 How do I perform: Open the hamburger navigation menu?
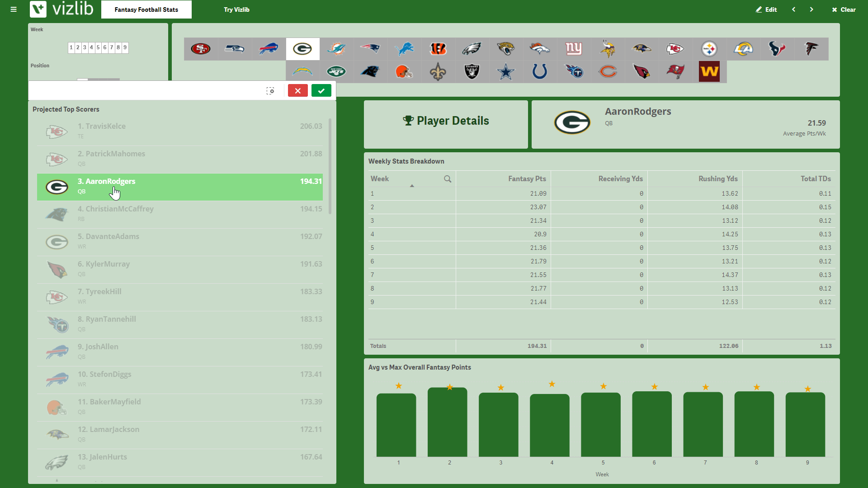[x=14, y=9]
